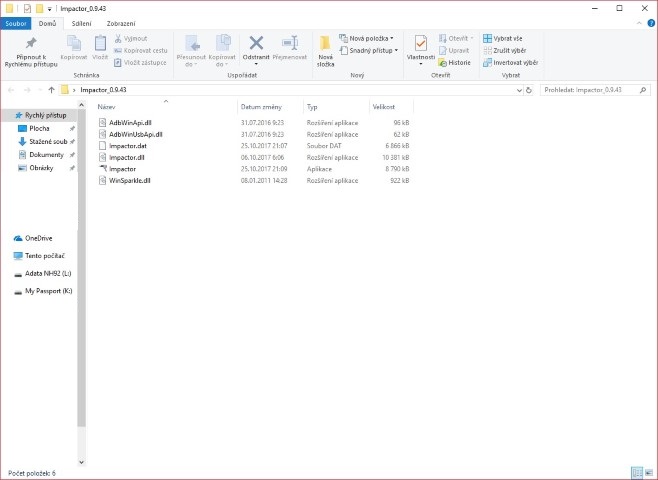658x480 pixels.
Task: Select file WinSparkle.dll
Action: [x=130, y=180]
